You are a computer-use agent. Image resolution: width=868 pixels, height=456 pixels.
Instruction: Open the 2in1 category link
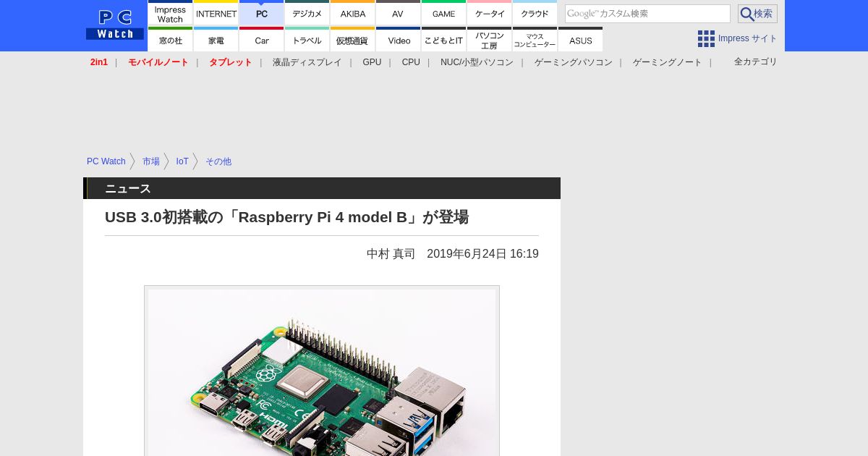click(x=99, y=62)
